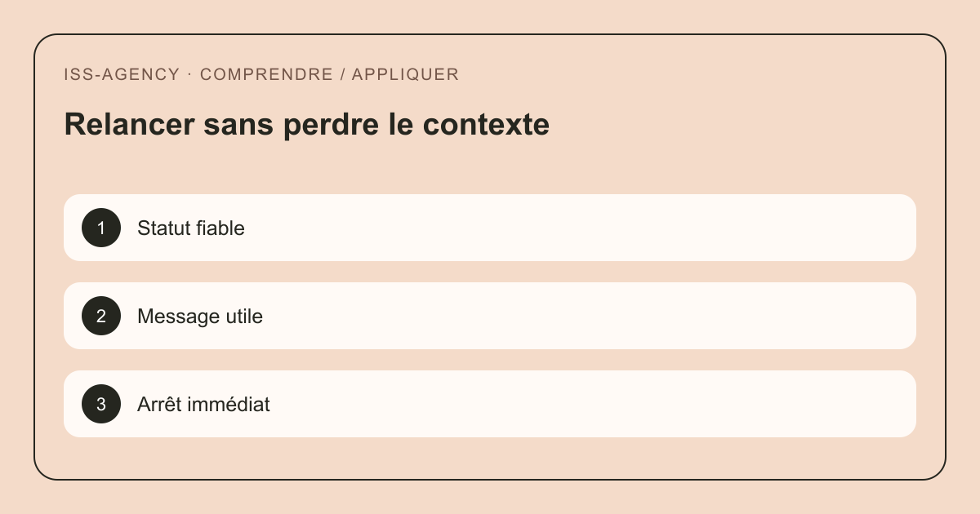This screenshot has width=980, height=514.
Task: Select the Message utile label
Action: (200, 317)
